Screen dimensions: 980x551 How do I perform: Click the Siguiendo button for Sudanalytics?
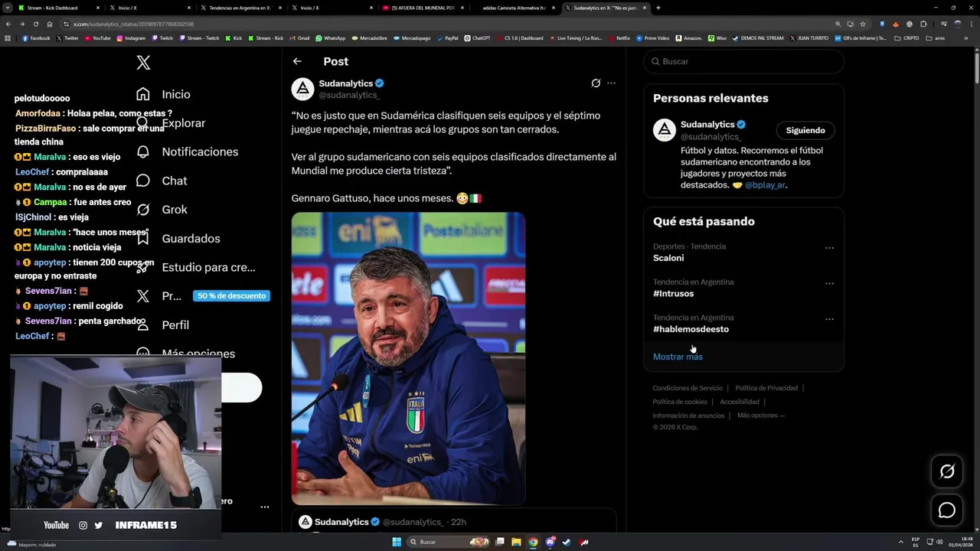tap(805, 130)
